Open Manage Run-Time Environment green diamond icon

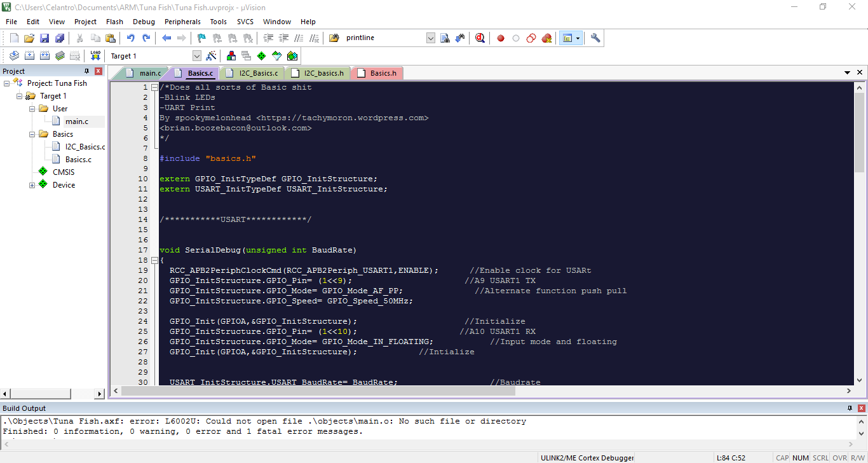click(261, 56)
